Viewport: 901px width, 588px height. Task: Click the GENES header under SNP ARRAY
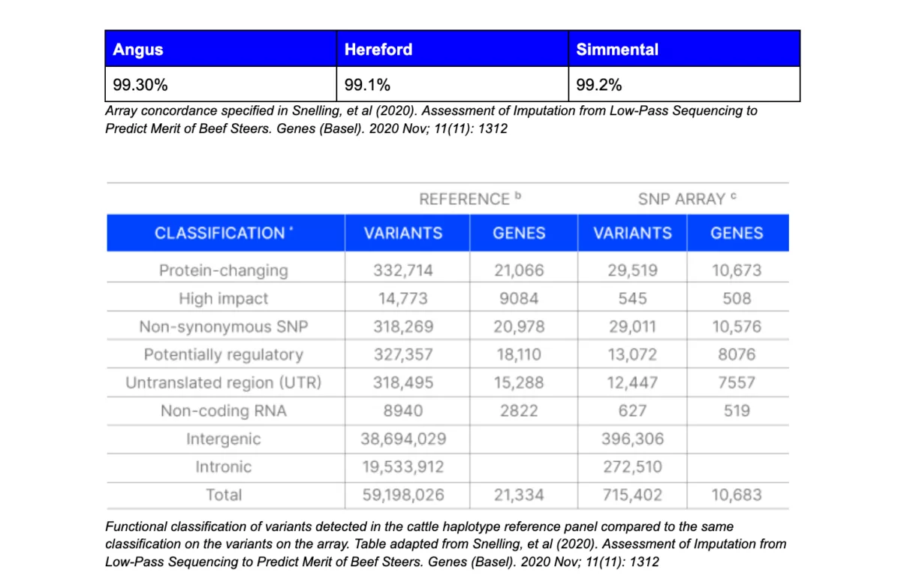(737, 233)
